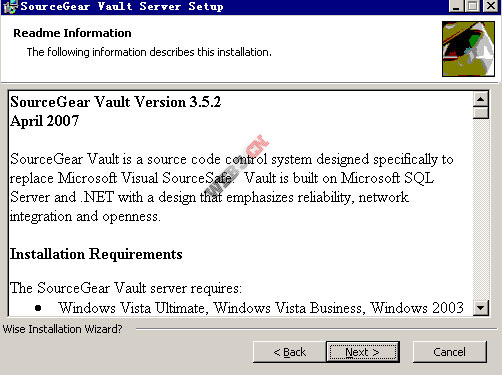Viewport: 502px width, 375px height.
Task: Maximize the Vault Server Setup window
Action: tap(473, 6)
